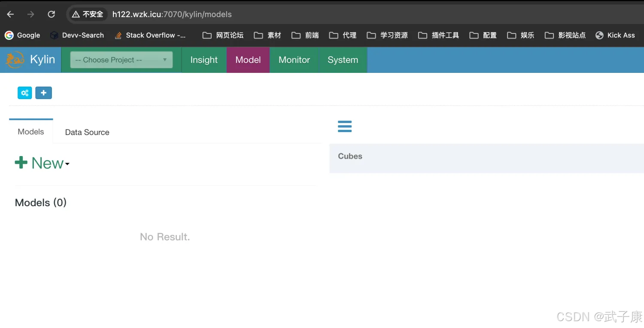The image size is (644, 328).
Task: Switch to the Data Source tab
Action: 87,132
